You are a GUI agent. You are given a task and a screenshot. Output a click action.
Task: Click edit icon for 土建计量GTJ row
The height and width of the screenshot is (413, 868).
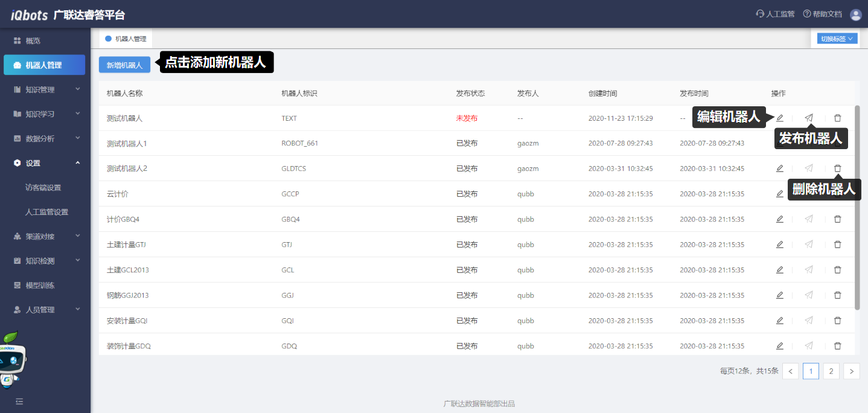[780, 245]
